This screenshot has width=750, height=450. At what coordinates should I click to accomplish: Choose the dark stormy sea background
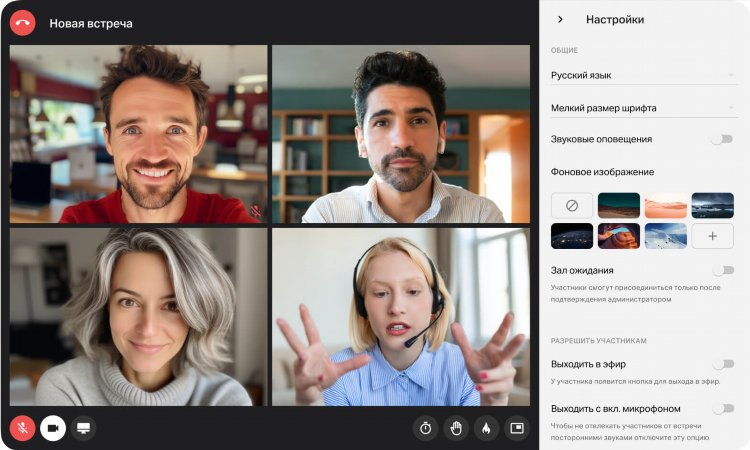[x=712, y=206]
